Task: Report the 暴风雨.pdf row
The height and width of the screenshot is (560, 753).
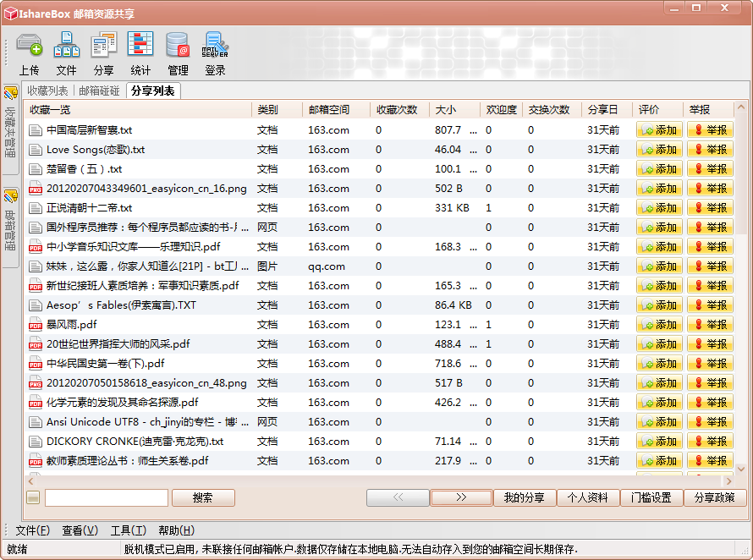Action: [710, 325]
